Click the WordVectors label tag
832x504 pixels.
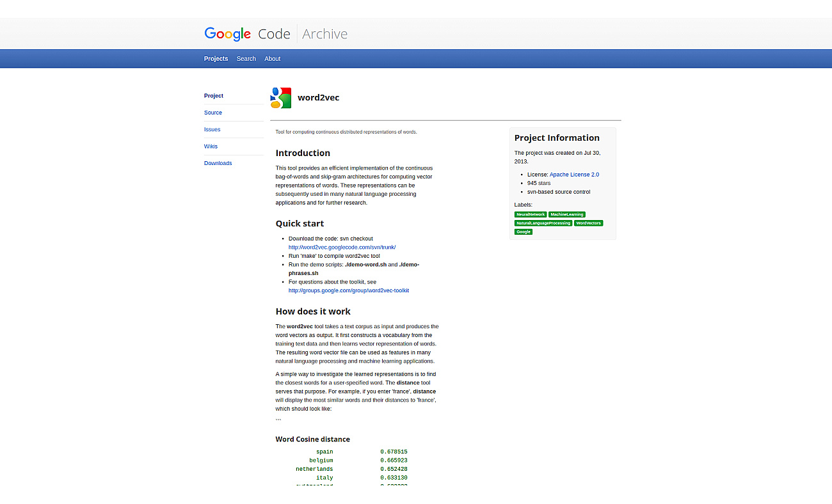[588, 223]
